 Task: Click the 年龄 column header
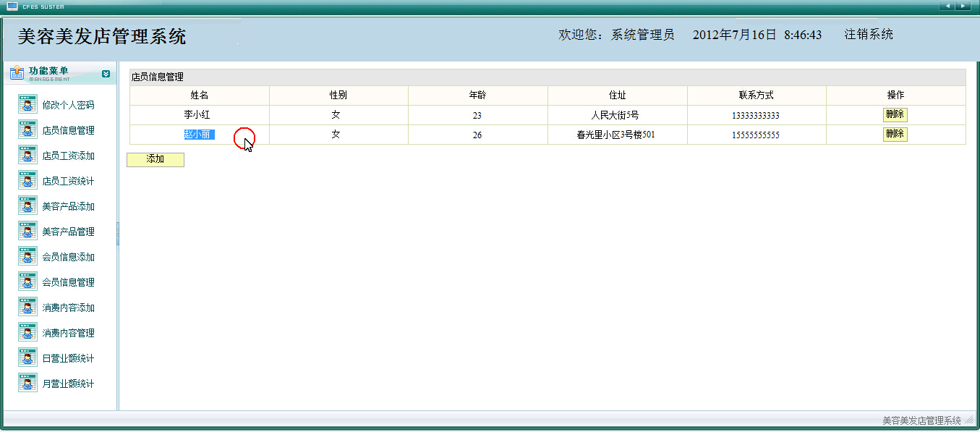click(x=478, y=96)
